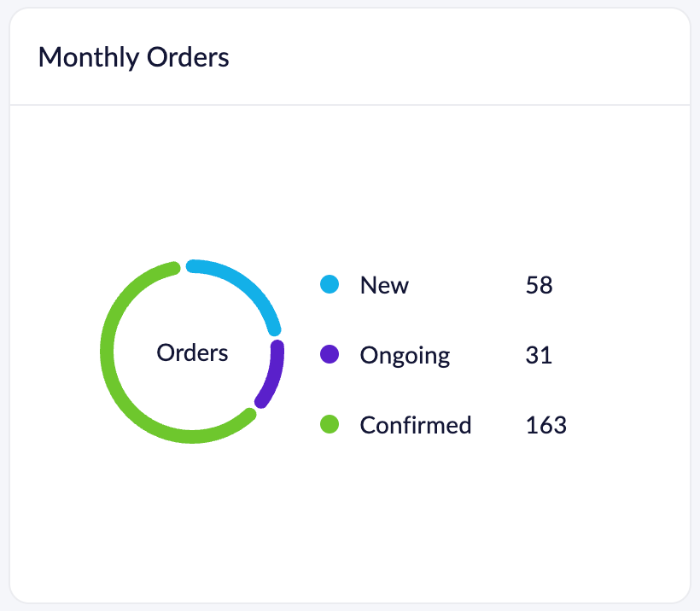
Task: Toggle the Ongoing series legend label
Action: click(405, 355)
